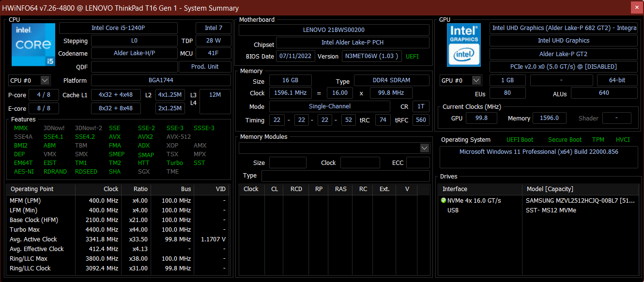This screenshot has width=644, height=282.
Task: Click the BIOS Date 07/11/2022 field
Action: point(296,56)
